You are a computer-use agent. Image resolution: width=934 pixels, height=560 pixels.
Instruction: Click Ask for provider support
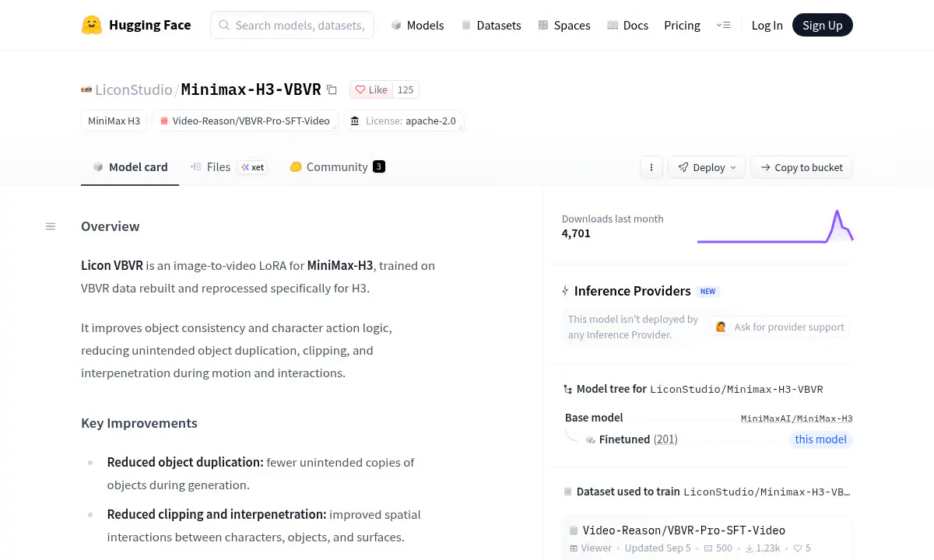[780, 327]
